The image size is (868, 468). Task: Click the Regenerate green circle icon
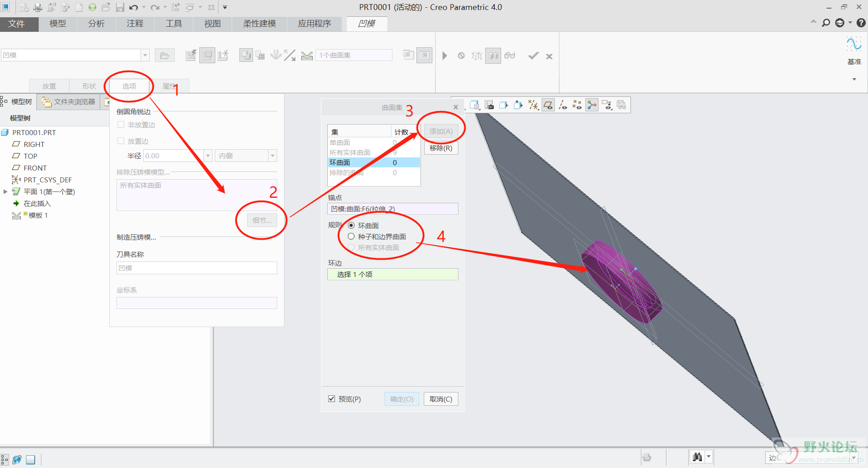tap(92, 7)
